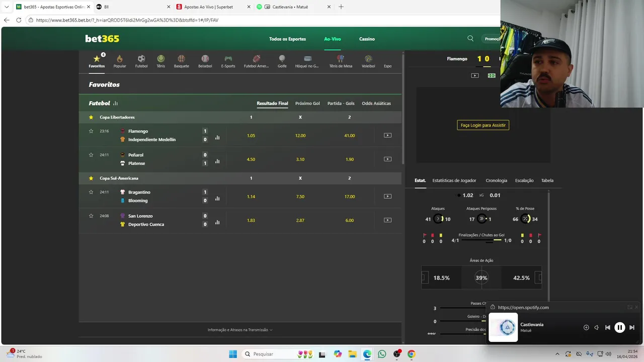Select the Popular flame icon
644x362 pixels.
[120, 61]
